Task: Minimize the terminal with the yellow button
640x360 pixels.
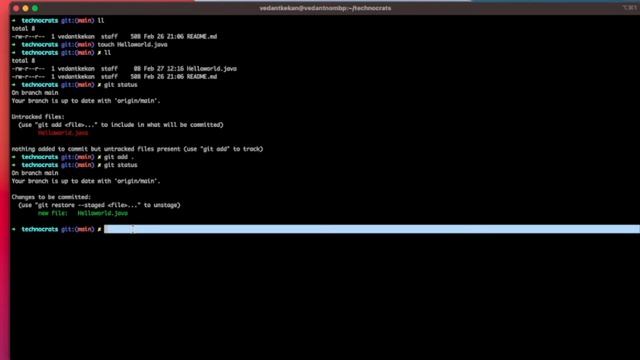Action: pos(25,8)
